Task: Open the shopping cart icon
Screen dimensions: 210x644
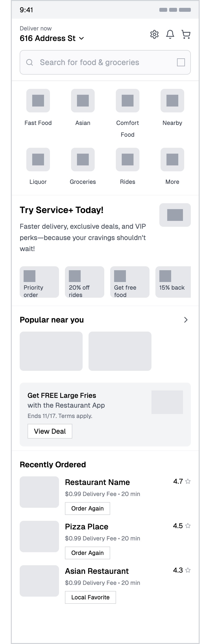Action: [186, 34]
